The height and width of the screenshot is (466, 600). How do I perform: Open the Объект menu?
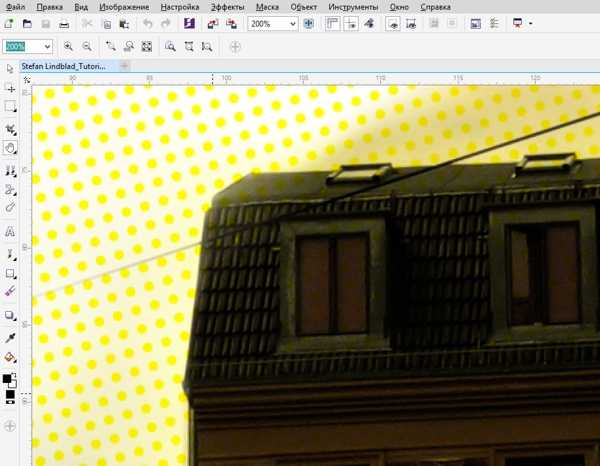click(303, 7)
